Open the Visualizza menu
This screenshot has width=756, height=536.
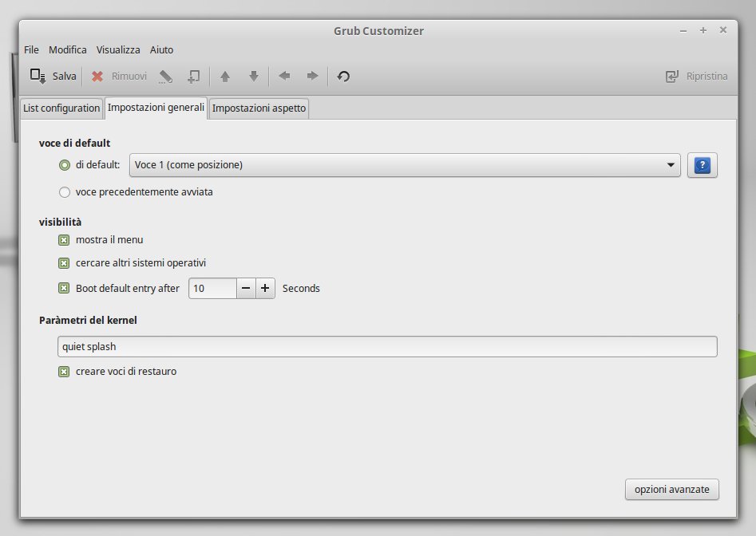pos(118,49)
